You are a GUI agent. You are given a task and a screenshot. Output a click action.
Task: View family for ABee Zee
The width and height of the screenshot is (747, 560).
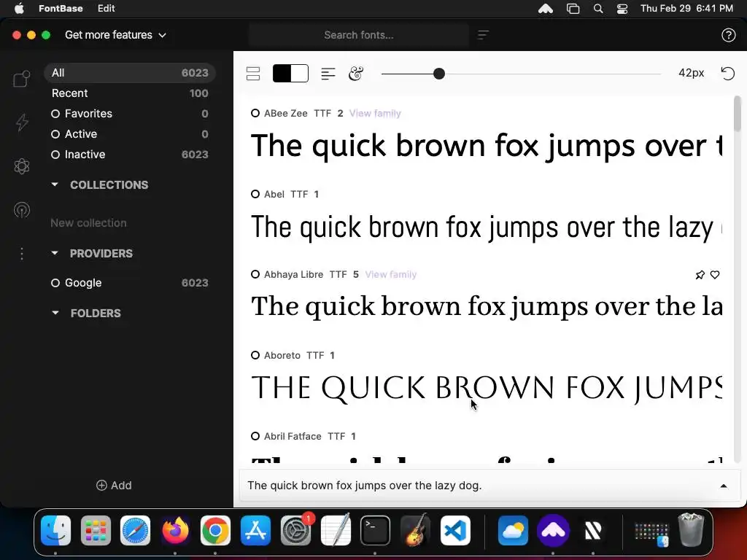click(x=375, y=113)
